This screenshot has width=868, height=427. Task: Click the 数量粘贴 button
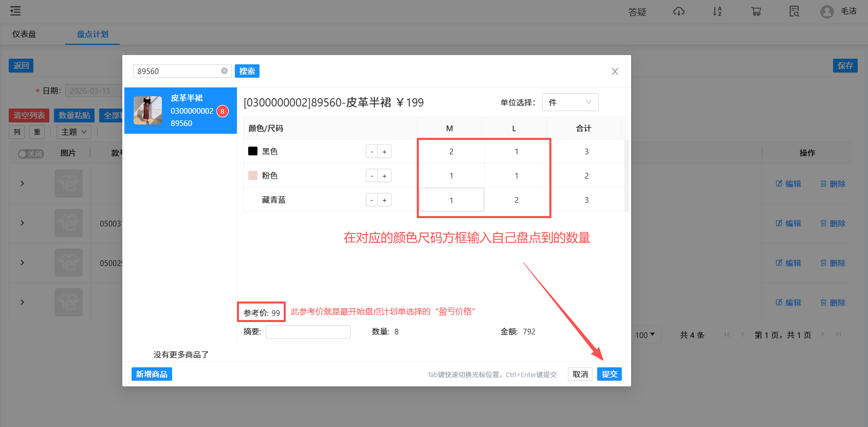click(75, 115)
